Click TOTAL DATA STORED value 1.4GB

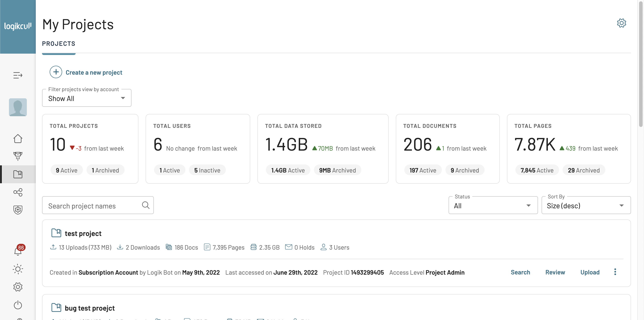286,144
